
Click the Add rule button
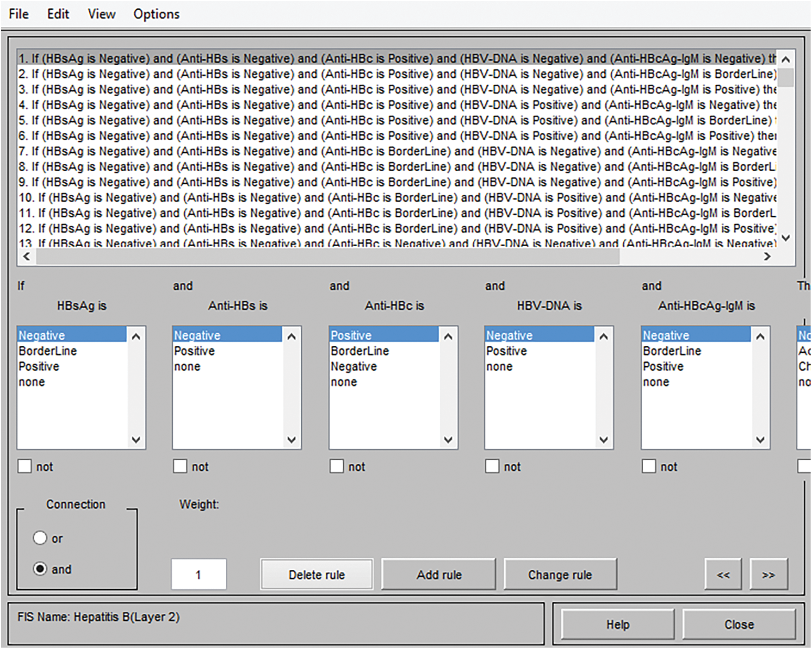pos(438,574)
